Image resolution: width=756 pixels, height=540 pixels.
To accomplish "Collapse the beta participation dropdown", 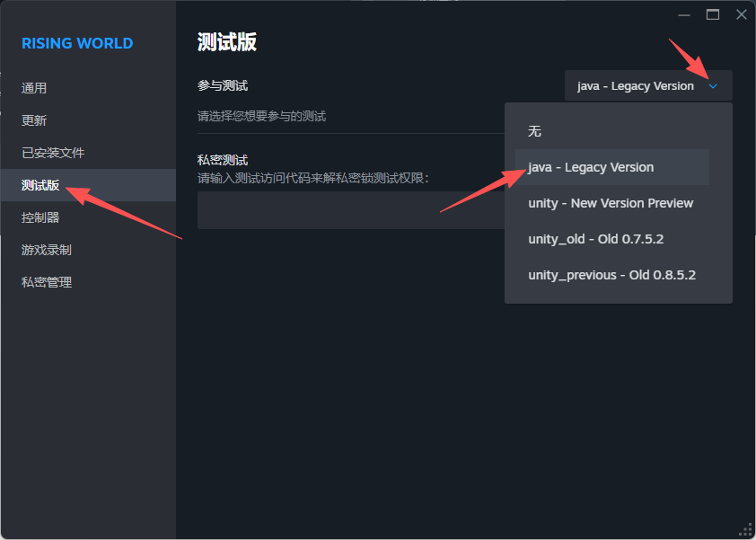I will [648, 86].
